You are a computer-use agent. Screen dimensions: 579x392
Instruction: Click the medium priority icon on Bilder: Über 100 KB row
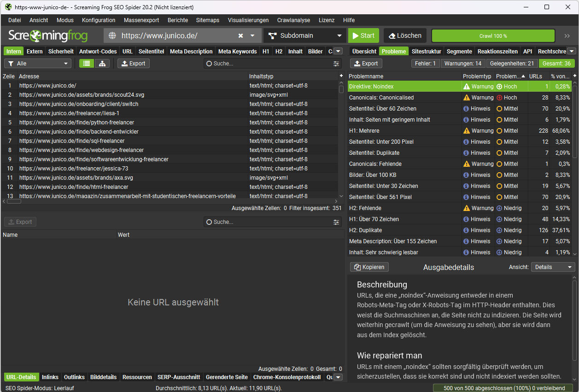coord(499,175)
